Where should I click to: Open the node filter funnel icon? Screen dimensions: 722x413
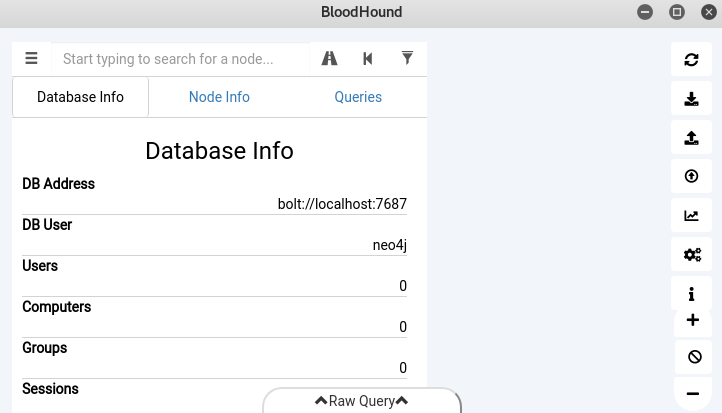[x=407, y=59]
